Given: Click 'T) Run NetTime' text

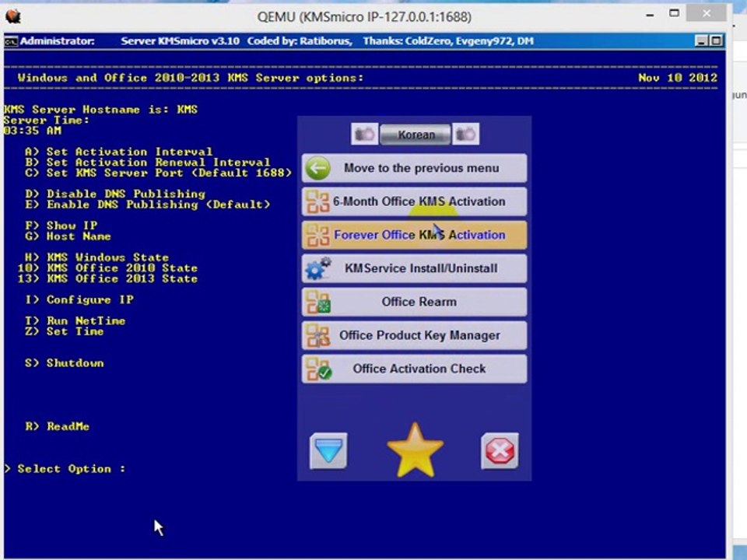Looking at the screenshot, I should pyautogui.click(x=75, y=320).
